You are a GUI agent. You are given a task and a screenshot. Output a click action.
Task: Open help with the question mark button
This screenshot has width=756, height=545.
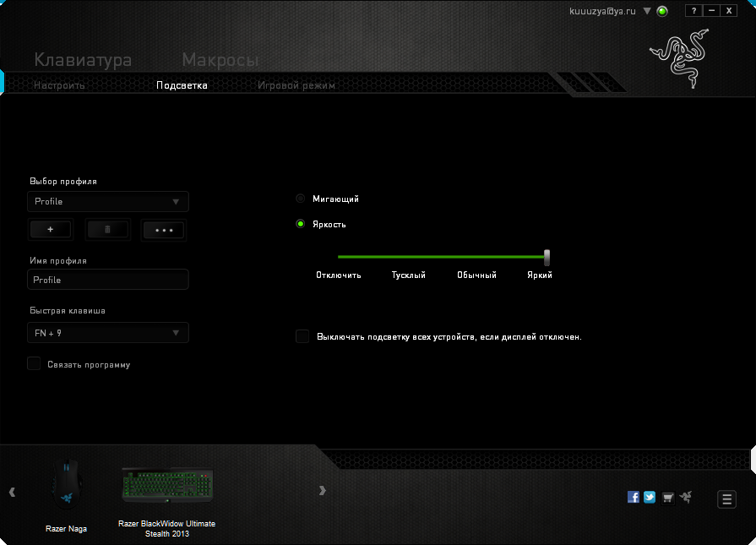(693, 11)
